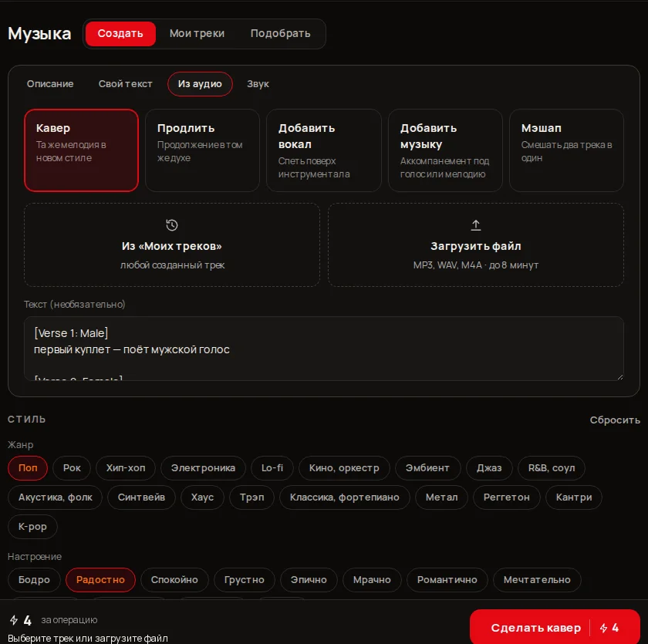The width and height of the screenshot is (648, 644).
Task: Select the Добавить вокал mode card
Action: 323,150
